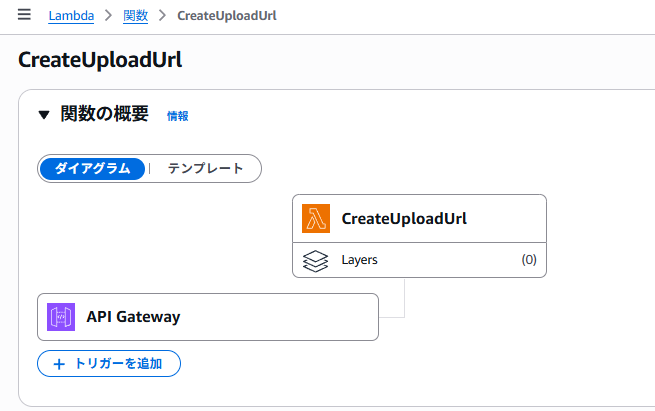Click the CreateUploadUrl breadcrumb item
The width and height of the screenshot is (655, 411).
point(227,16)
